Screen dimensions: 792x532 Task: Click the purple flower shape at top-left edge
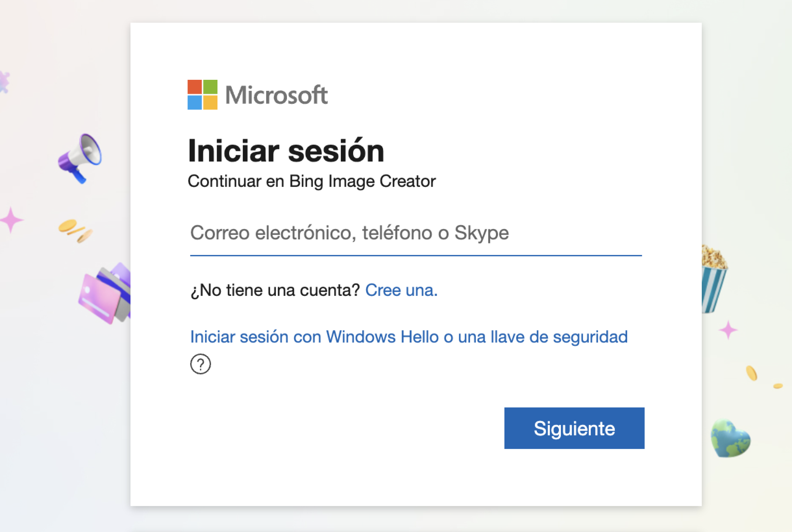[x=4, y=82]
